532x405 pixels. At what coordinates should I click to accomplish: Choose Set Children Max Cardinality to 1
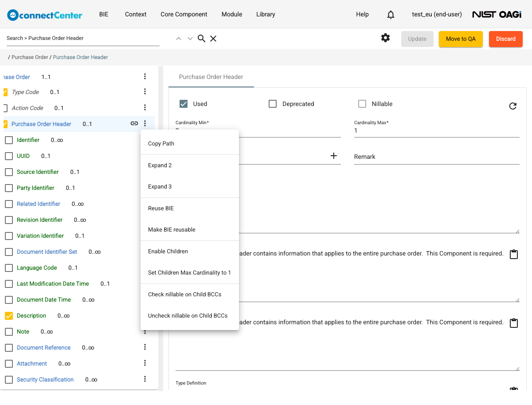190,273
